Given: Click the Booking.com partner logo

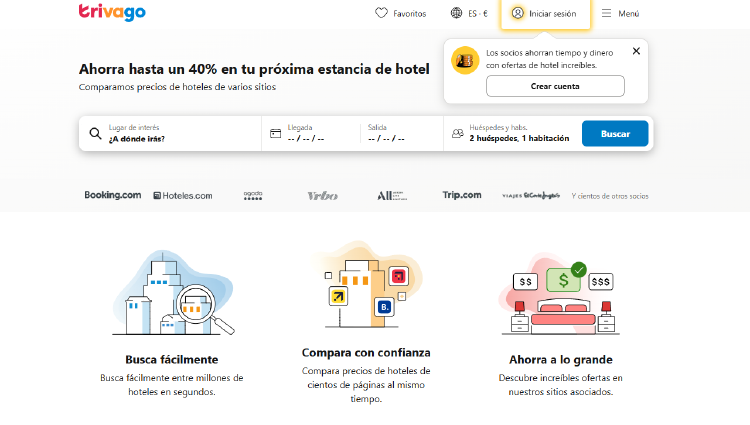Looking at the screenshot, I should tap(113, 196).
